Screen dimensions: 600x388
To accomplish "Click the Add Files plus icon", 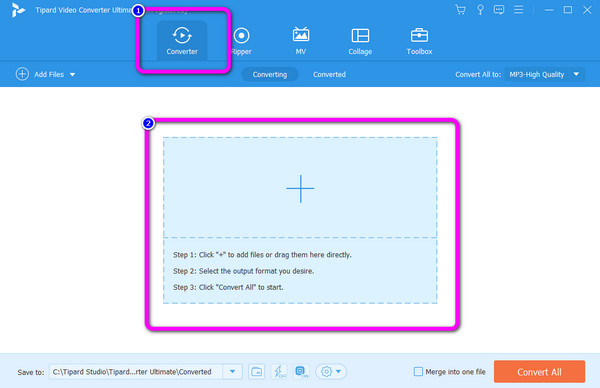I will [x=22, y=74].
